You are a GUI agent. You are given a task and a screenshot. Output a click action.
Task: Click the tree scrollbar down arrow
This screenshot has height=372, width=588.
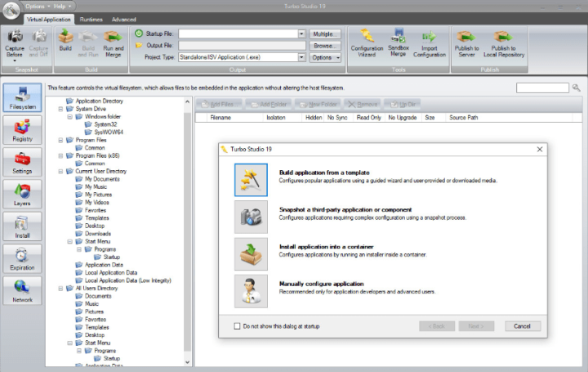tap(188, 363)
